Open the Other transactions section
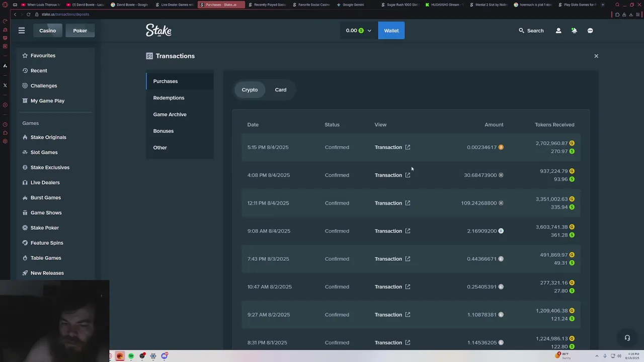Viewport: 644px width, 362px height. click(180, 147)
